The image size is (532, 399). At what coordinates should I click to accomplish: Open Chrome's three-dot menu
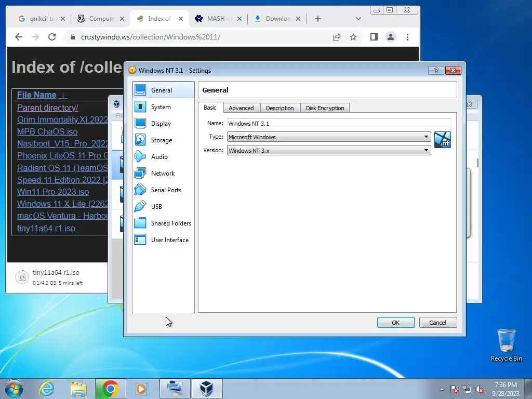coord(407,37)
